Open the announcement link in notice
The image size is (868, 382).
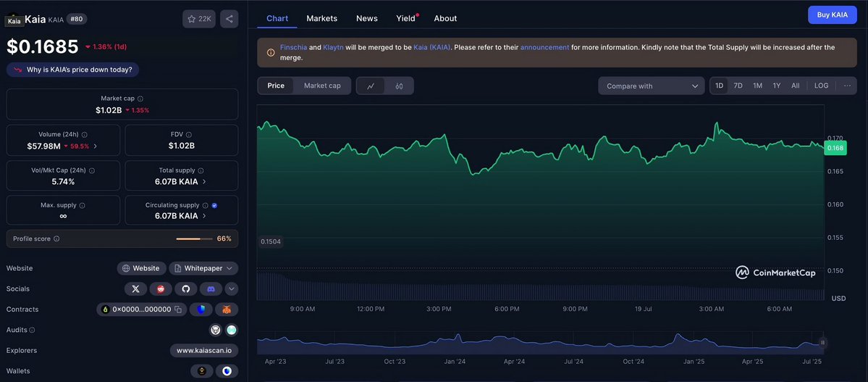point(544,48)
